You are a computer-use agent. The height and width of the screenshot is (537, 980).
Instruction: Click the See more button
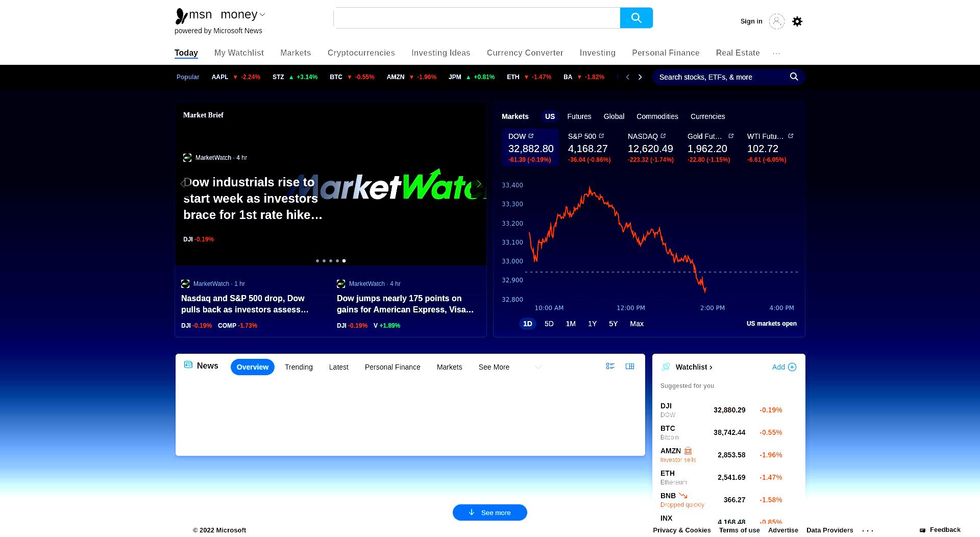489,512
